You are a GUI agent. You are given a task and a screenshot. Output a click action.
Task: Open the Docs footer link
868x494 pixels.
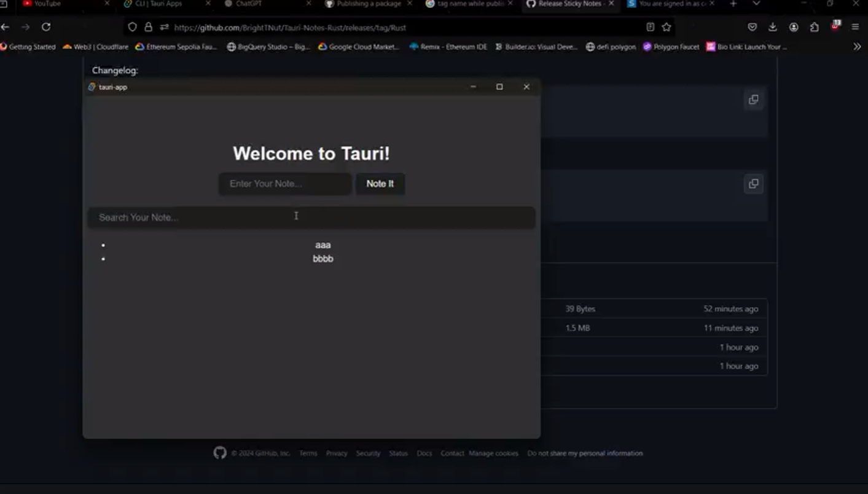pos(424,453)
